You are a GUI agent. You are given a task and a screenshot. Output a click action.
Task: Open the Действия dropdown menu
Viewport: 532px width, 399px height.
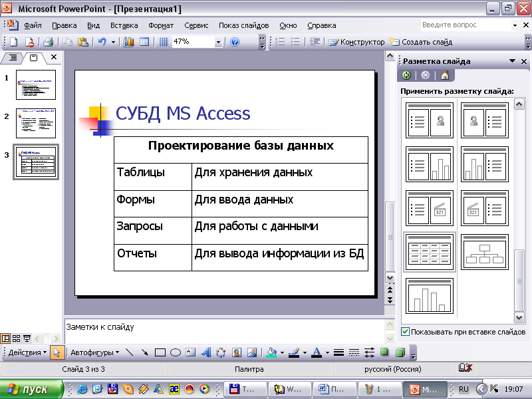pyautogui.click(x=27, y=352)
